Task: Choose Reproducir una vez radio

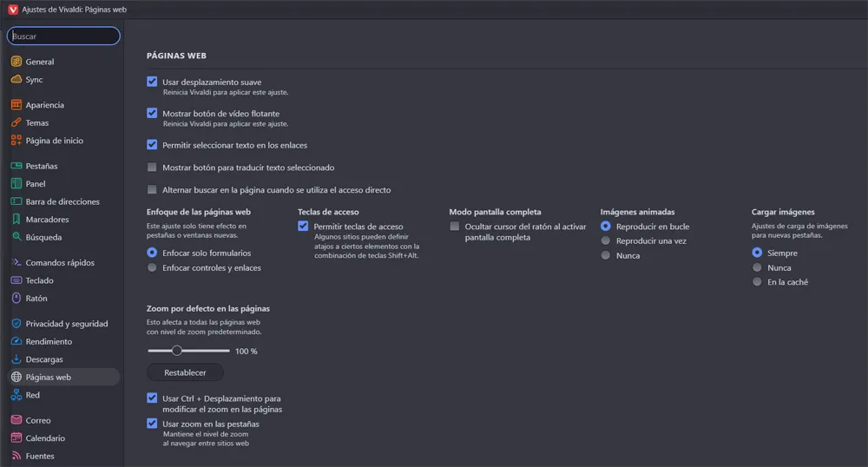Action: (x=606, y=240)
